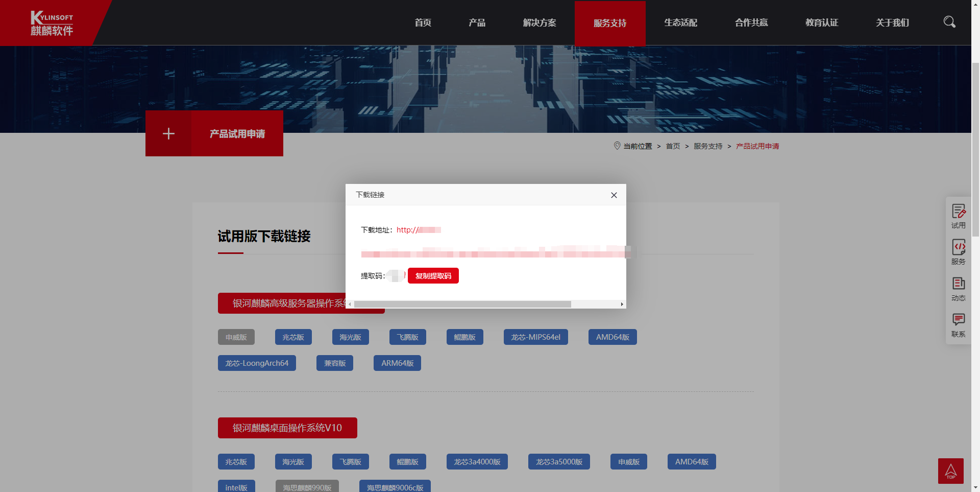Open the 服务 sidebar icon
Image resolution: width=980 pixels, height=492 pixels.
click(x=958, y=252)
